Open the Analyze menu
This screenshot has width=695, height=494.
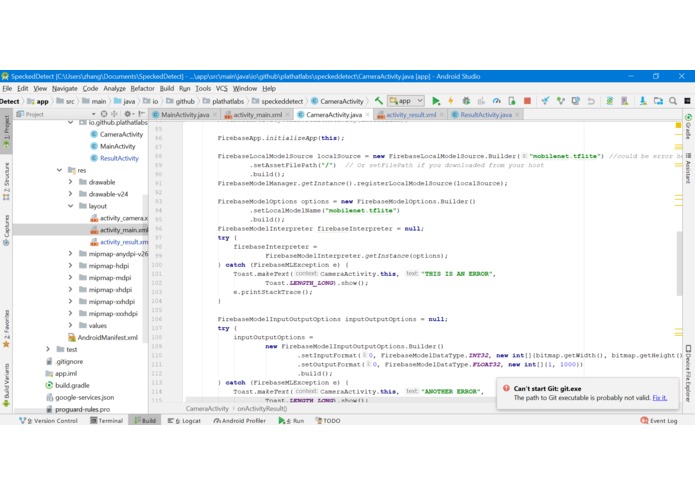pos(114,88)
